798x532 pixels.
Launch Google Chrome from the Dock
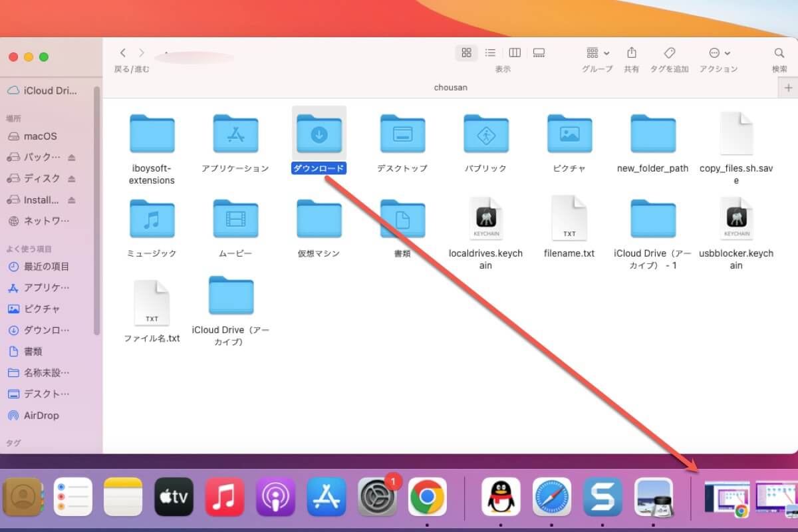pos(428,497)
